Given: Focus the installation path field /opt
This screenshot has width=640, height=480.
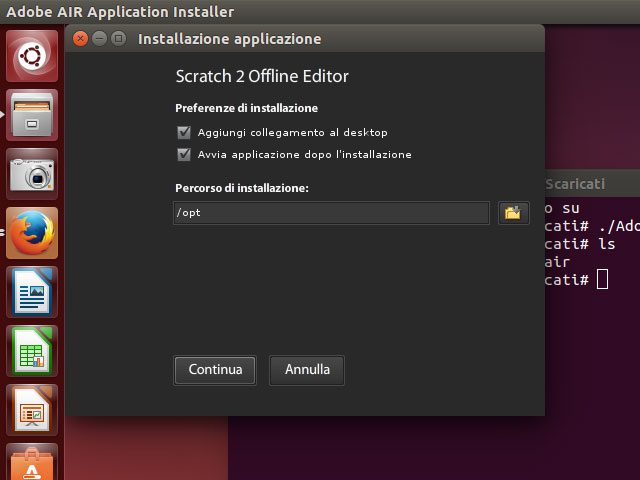Looking at the screenshot, I should point(331,213).
